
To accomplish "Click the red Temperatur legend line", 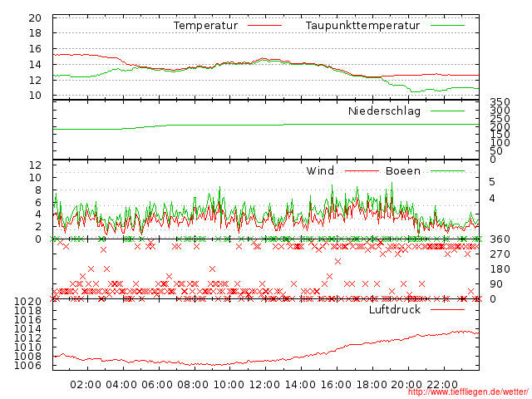I will tap(264, 26).
